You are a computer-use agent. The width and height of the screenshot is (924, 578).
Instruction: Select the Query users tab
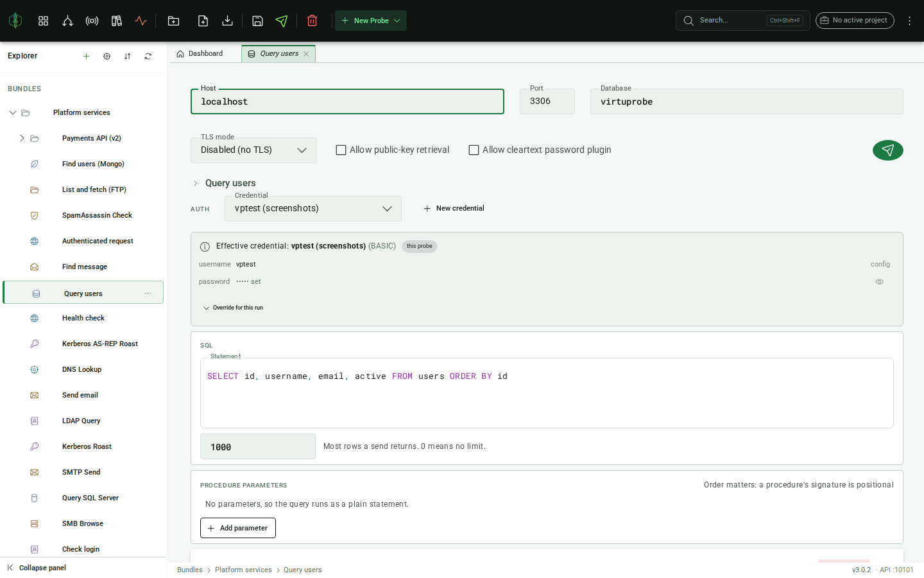click(279, 54)
